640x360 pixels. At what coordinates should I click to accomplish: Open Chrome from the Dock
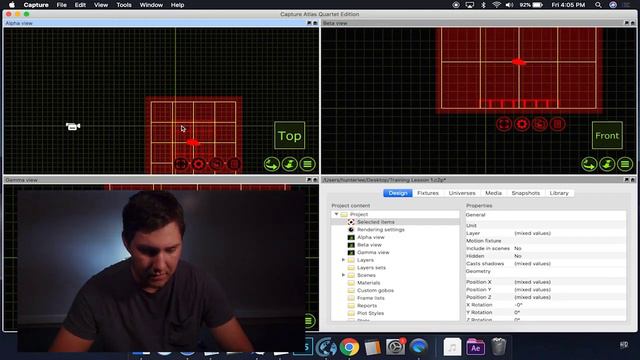point(349,347)
